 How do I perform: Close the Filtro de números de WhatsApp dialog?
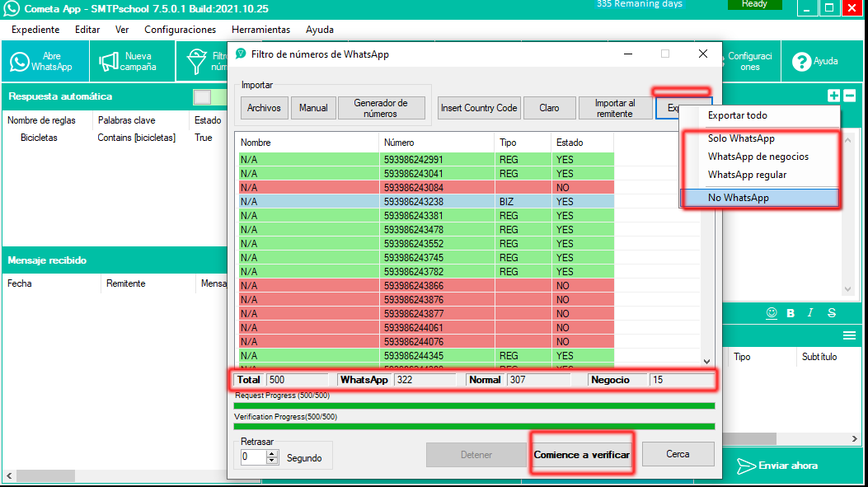coord(703,54)
